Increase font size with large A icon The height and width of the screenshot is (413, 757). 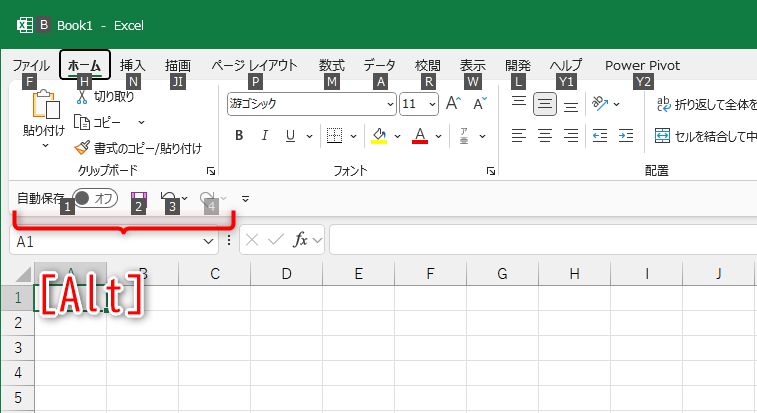tap(453, 103)
